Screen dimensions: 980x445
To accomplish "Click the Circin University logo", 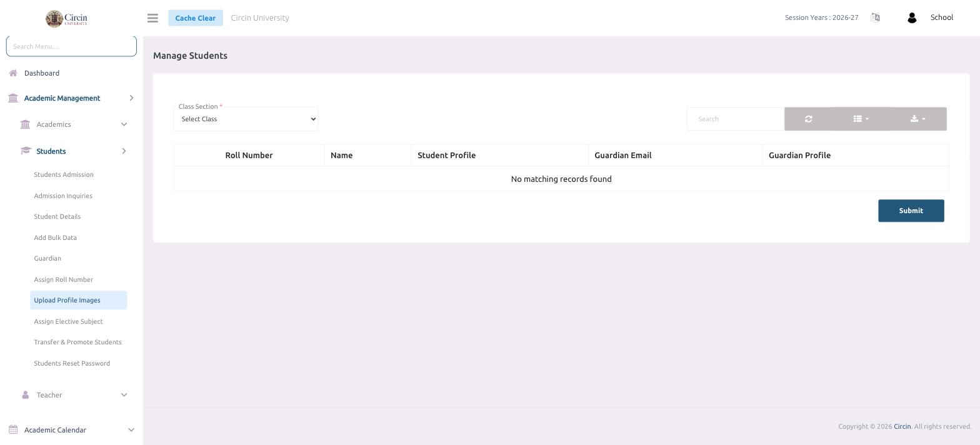I will [67, 19].
